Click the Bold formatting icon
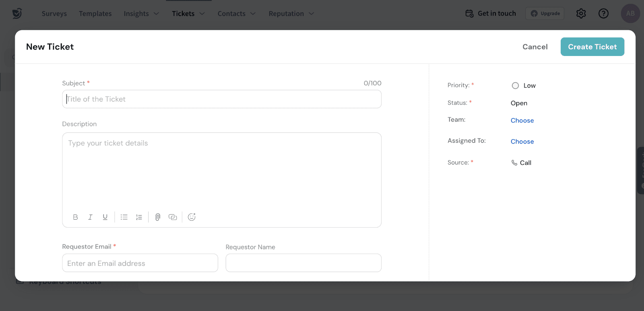Image resolution: width=644 pixels, height=311 pixels. coord(75,217)
